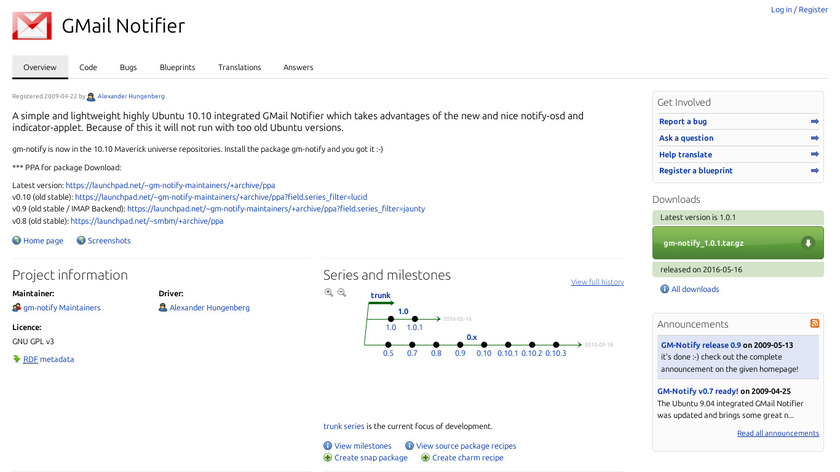
Task: Open the Home page link
Action: click(x=43, y=241)
